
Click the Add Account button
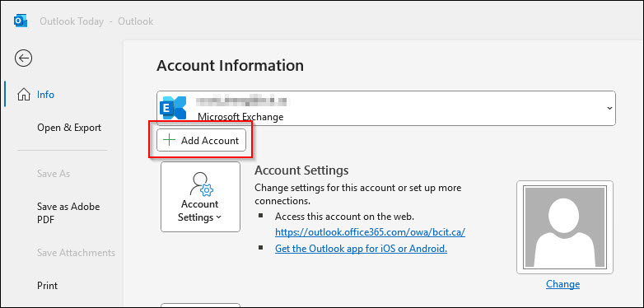pyautogui.click(x=201, y=141)
